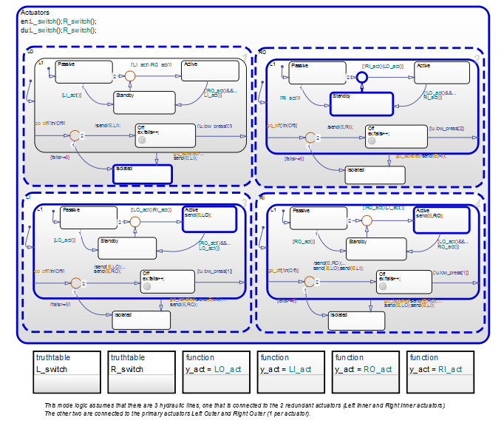504x429 pixels.
Task: Select the Passive state in RI
Action: tap(319, 218)
